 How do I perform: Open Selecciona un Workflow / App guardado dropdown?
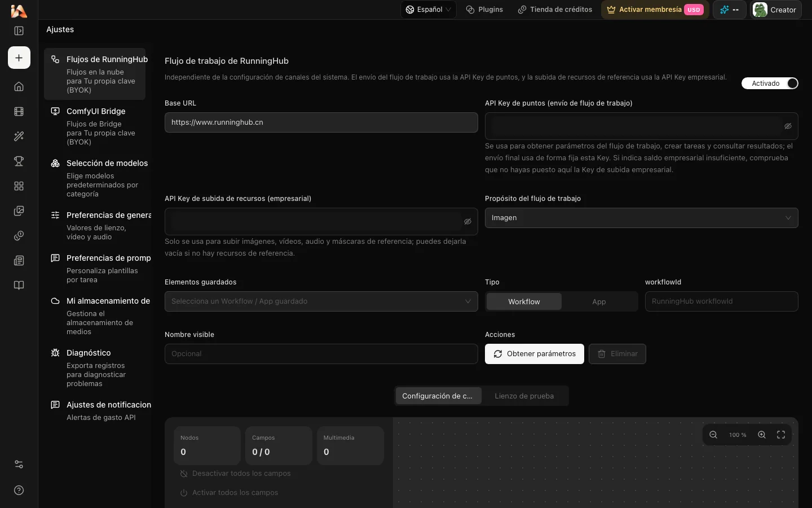click(x=321, y=301)
